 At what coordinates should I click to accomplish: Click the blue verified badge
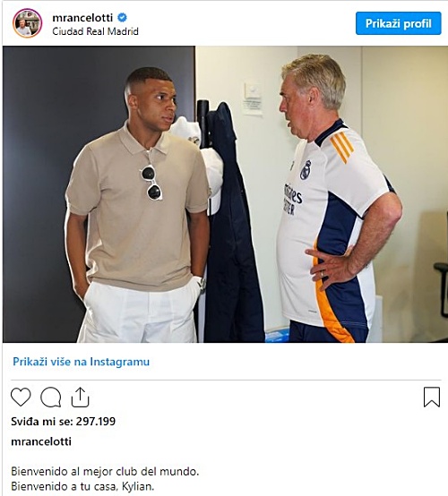[122, 18]
